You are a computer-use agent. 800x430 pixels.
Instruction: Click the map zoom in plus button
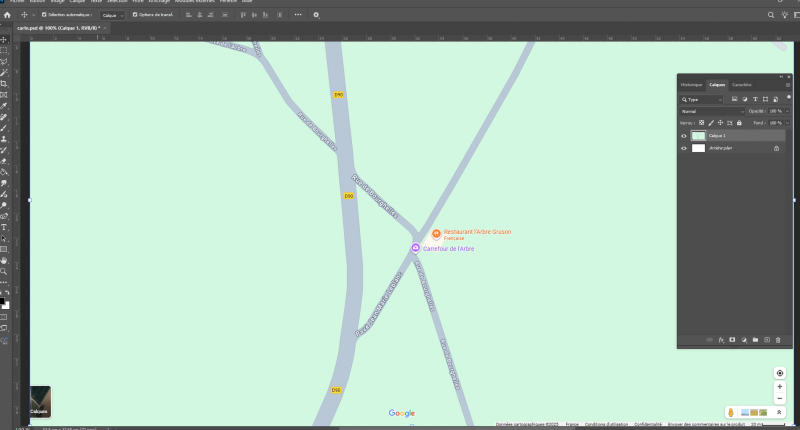click(x=779, y=386)
